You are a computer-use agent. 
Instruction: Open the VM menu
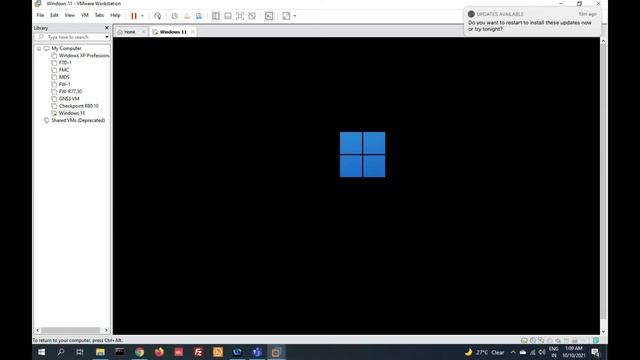(84, 15)
